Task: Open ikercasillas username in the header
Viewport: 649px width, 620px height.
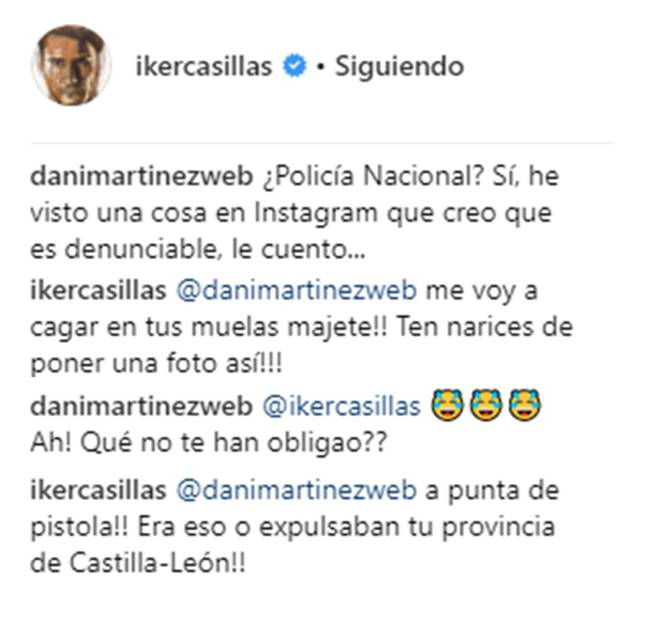Action: [x=204, y=67]
